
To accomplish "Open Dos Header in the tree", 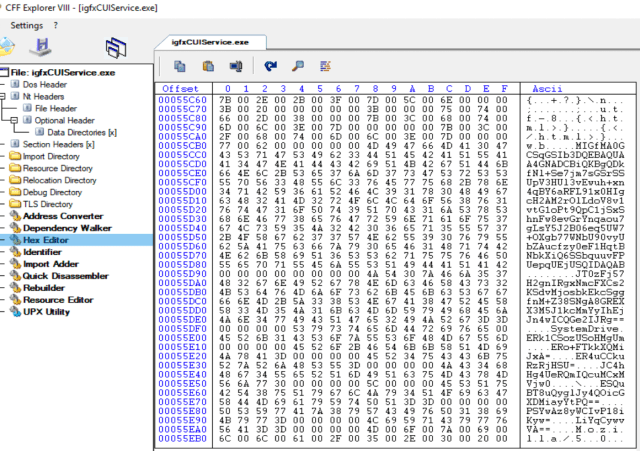I will [x=45, y=84].
